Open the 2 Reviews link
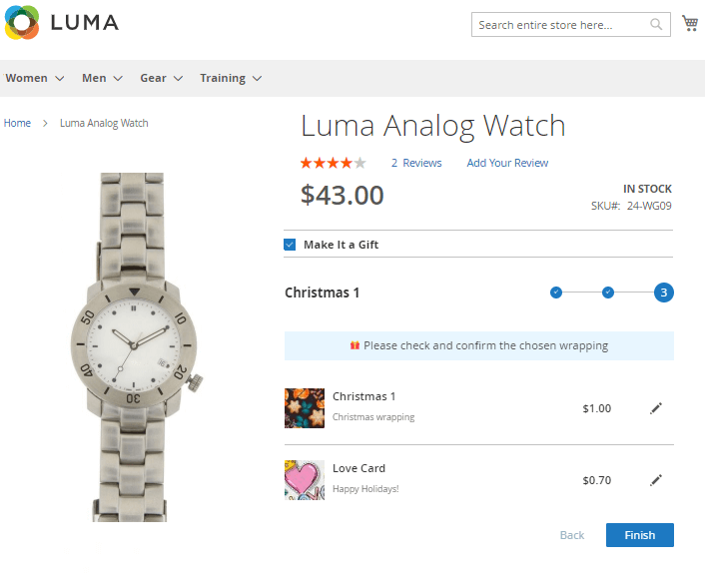 [416, 163]
